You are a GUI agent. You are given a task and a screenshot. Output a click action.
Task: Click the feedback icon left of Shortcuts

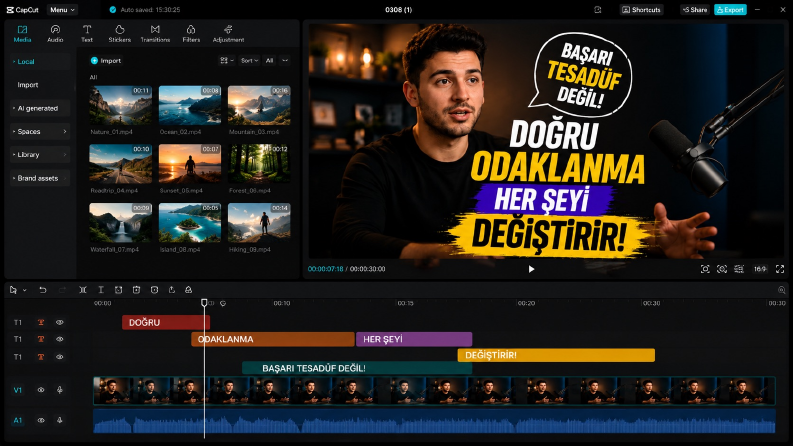tap(598, 10)
